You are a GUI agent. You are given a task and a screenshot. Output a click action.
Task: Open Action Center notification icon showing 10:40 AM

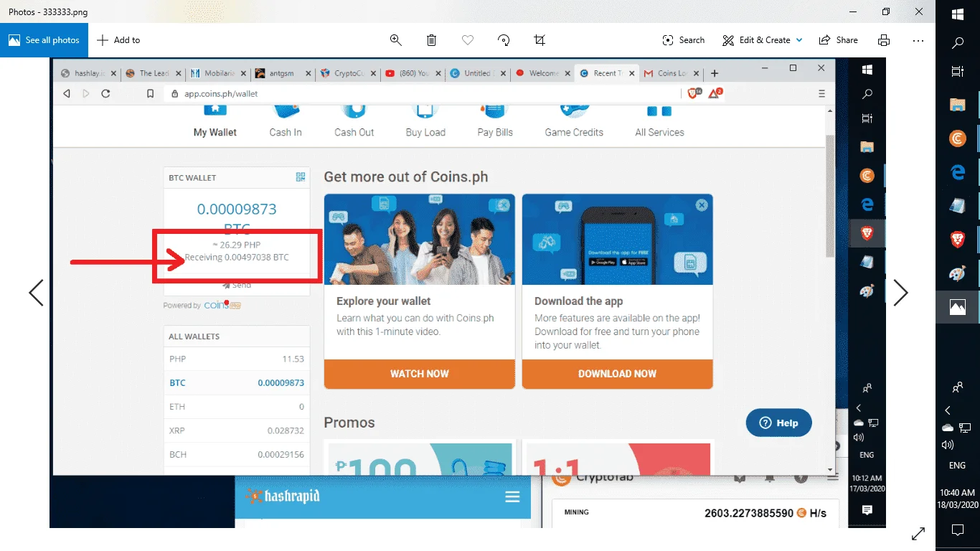tap(958, 530)
